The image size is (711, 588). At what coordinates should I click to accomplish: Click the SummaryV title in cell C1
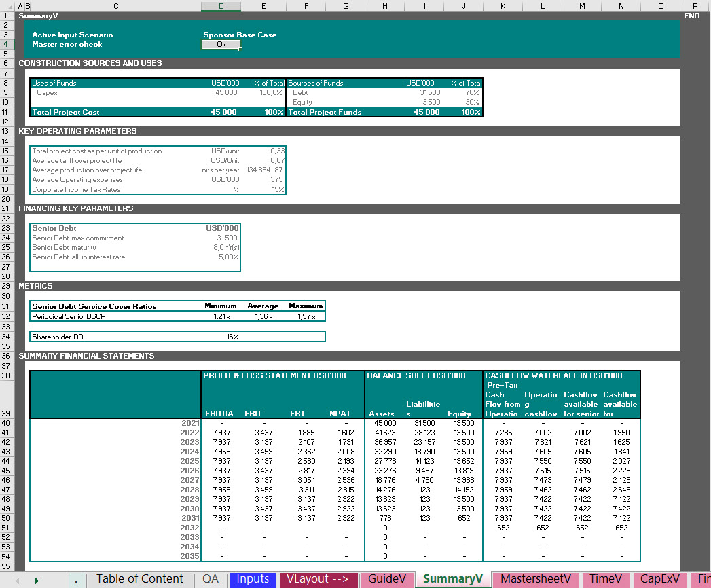point(38,16)
